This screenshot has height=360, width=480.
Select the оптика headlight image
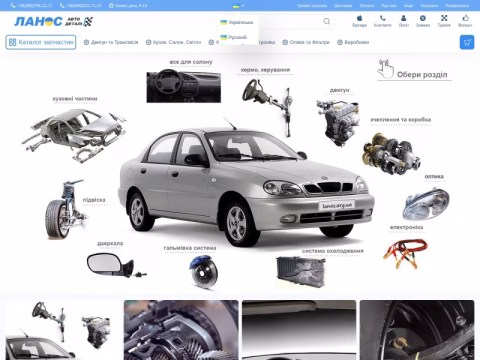(x=426, y=203)
